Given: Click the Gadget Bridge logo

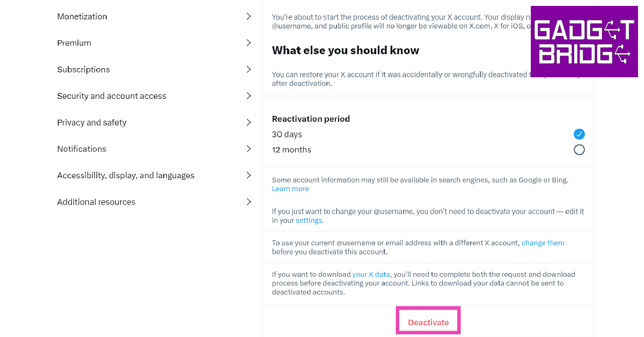Looking at the screenshot, I should click(x=584, y=42).
